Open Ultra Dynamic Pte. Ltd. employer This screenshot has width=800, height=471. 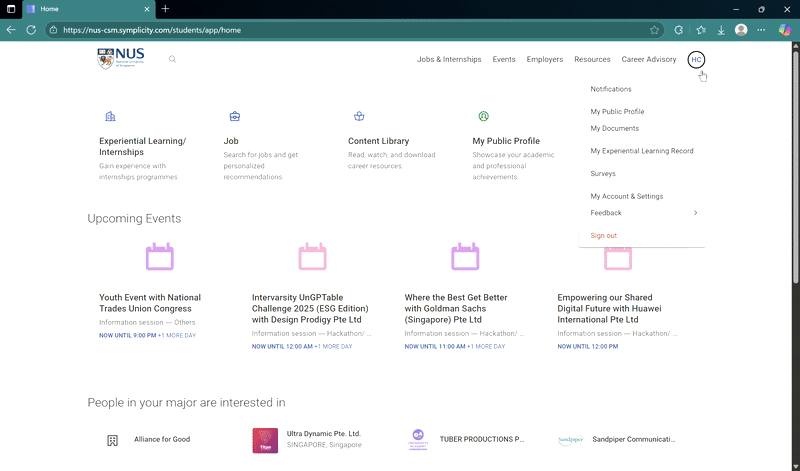[x=323, y=434]
